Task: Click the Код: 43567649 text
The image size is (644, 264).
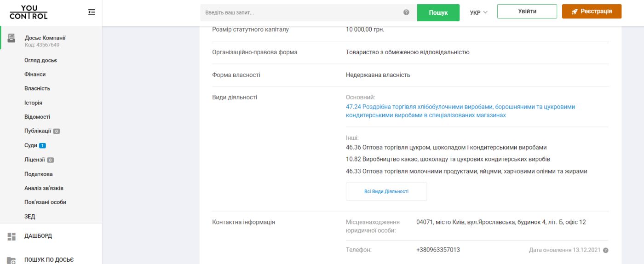Action: [x=42, y=45]
